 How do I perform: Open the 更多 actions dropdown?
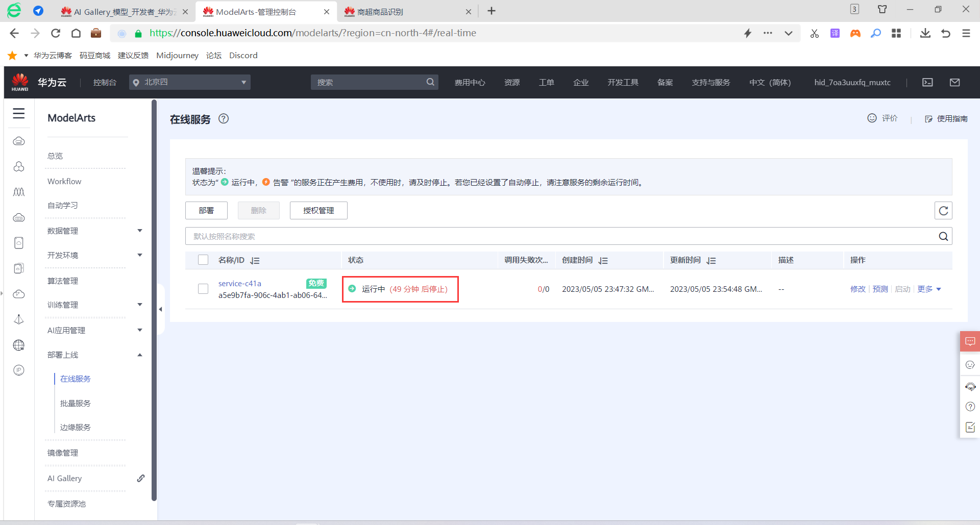coord(929,289)
